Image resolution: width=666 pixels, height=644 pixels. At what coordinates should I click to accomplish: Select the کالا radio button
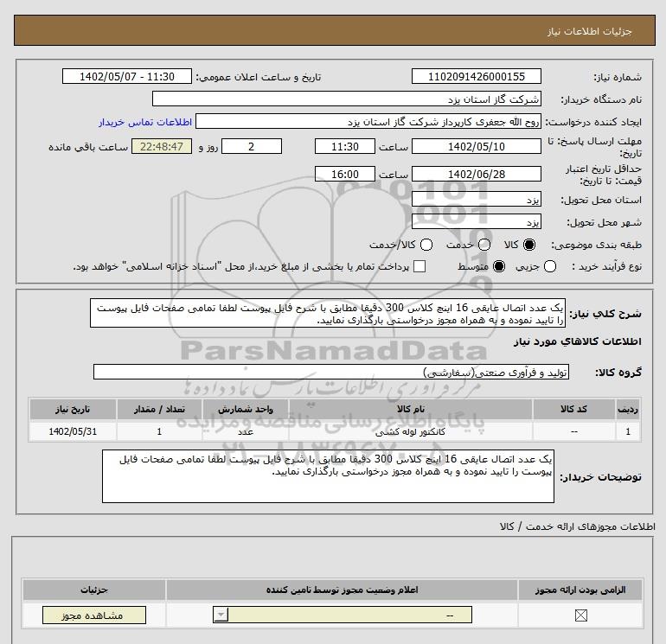tap(529, 245)
